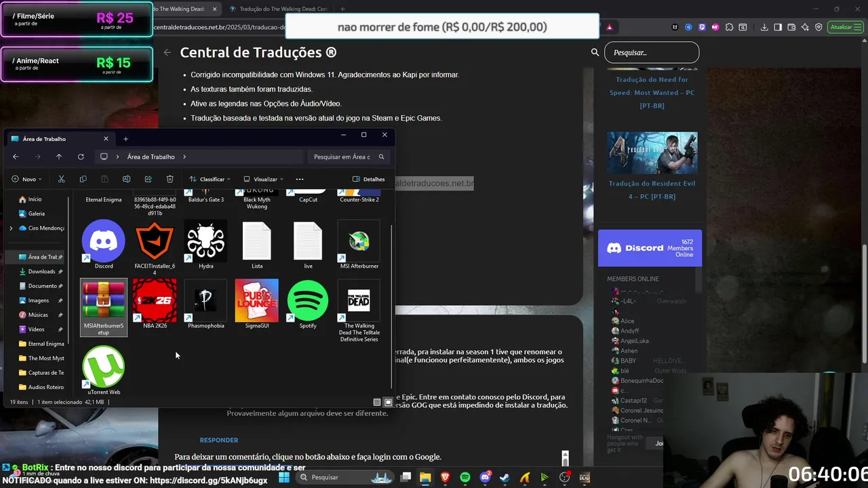Open the Explorer See more ellipsis menu
This screenshot has width=868, height=488.
point(300,179)
